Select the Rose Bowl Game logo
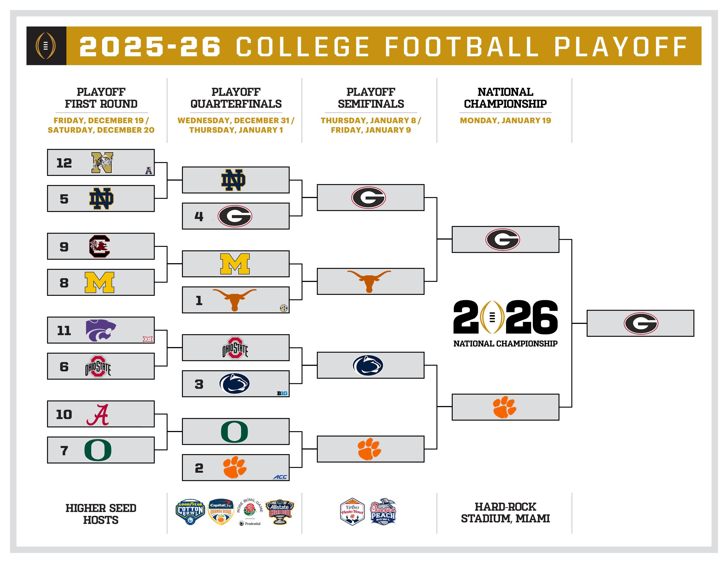The height and width of the screenshot is (563, 728). [250, 512]
